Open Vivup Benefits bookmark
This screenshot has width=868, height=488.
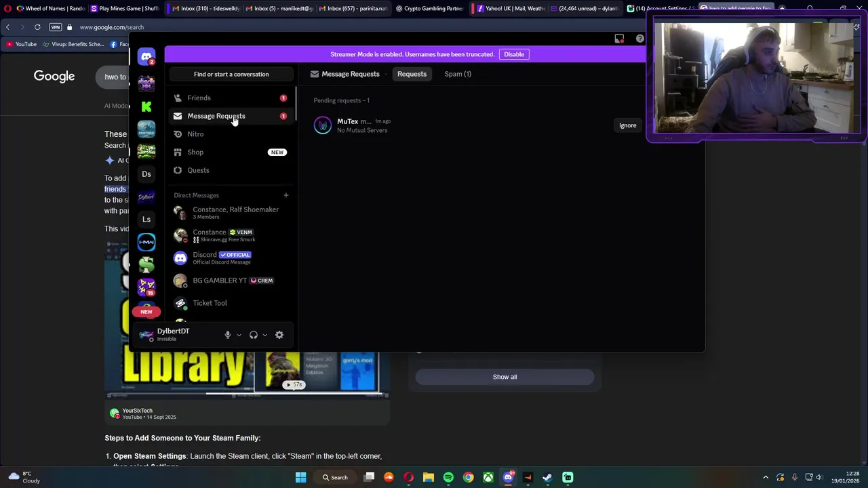click(73, 44)
